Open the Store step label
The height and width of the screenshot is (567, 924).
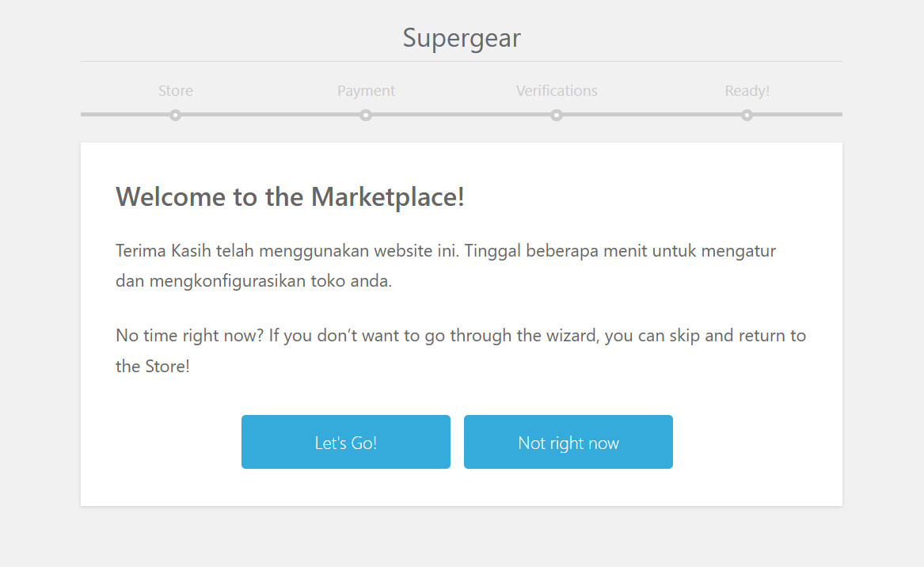click(x=176, y=91)
